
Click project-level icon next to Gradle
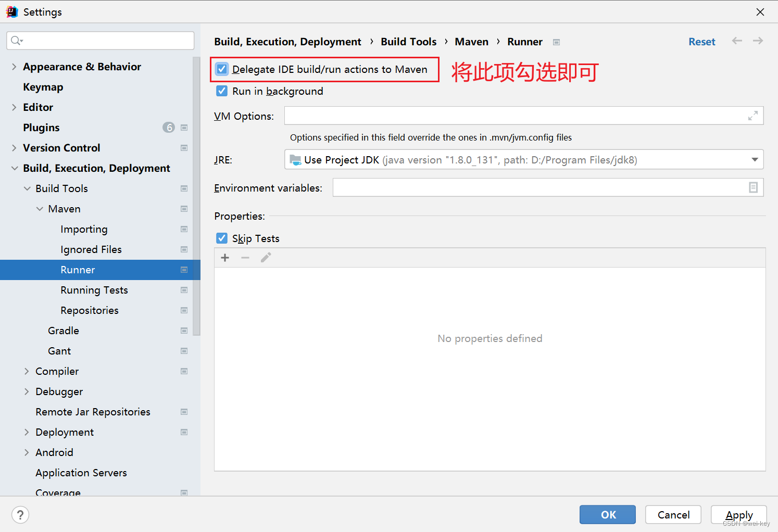[184, 331]
